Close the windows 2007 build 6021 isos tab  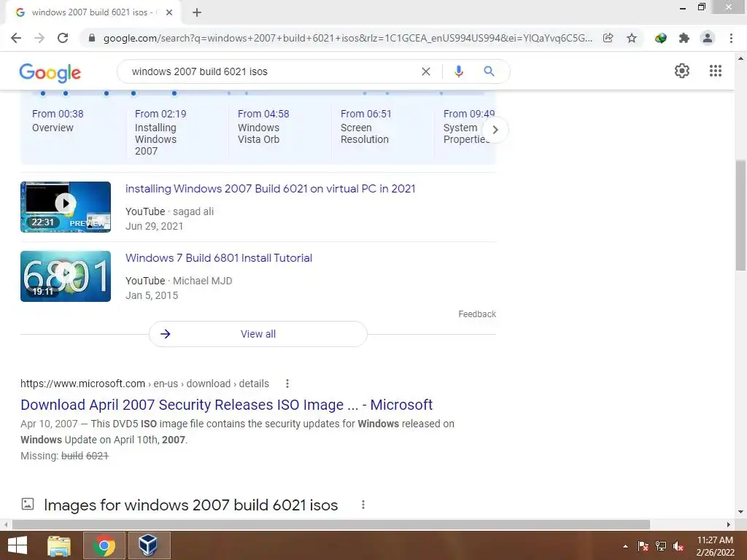pyautogui.click(x=169, y=12)
